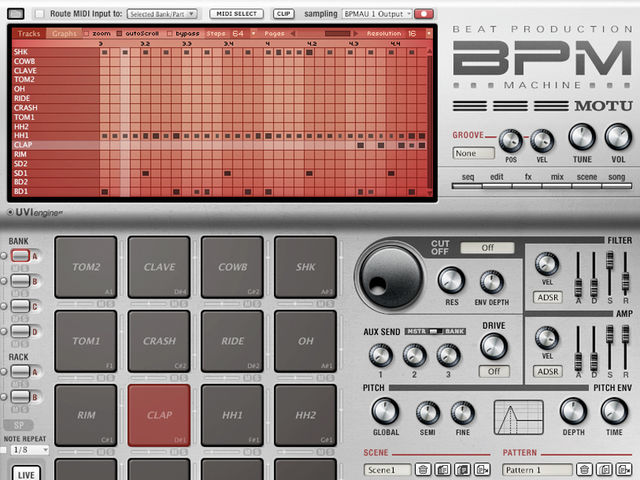Select Rack B switch

click(20, 397)
